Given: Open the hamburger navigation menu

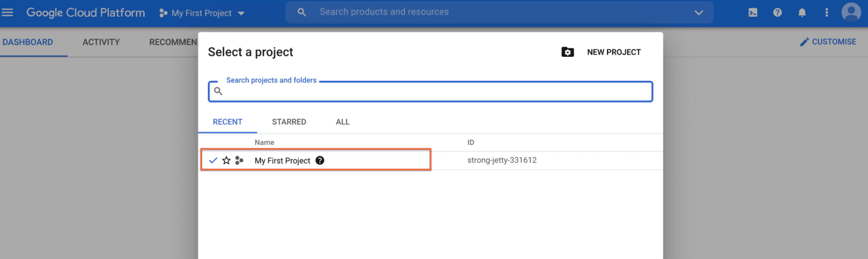Looking at the screenshot, I should [x=8, y=13].
